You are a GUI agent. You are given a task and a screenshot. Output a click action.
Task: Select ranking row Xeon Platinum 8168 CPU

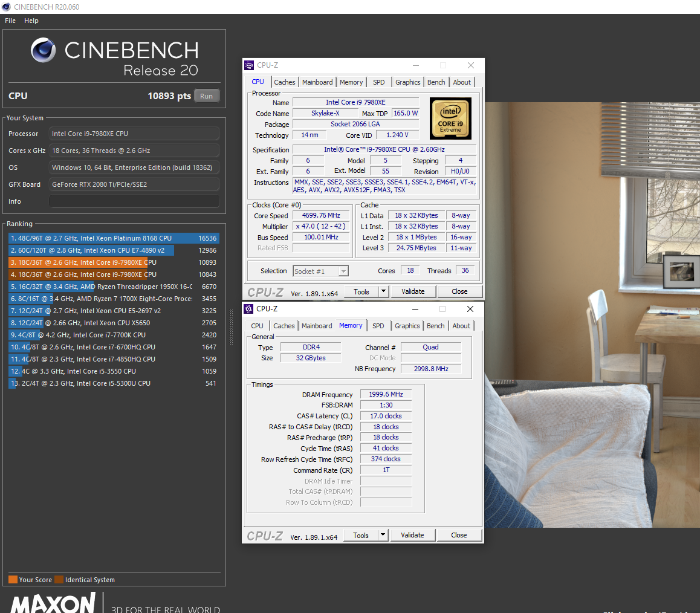pyautogui.click(x=114, y=238)
